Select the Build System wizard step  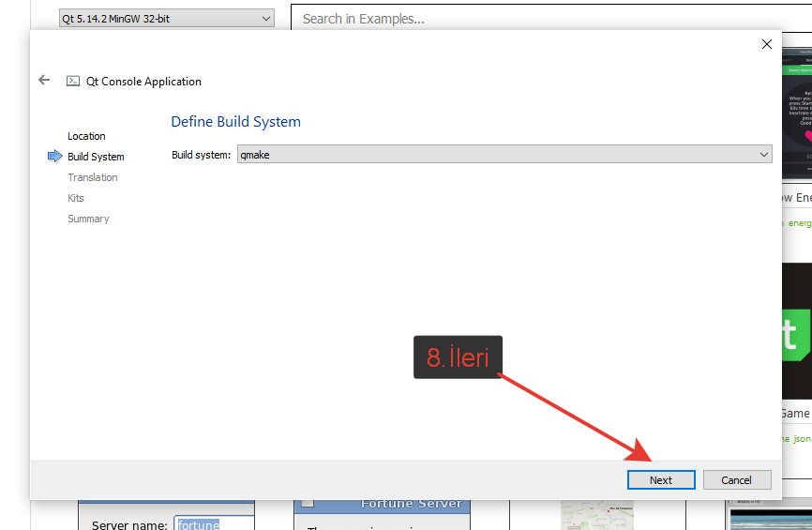tap(96, 157)
